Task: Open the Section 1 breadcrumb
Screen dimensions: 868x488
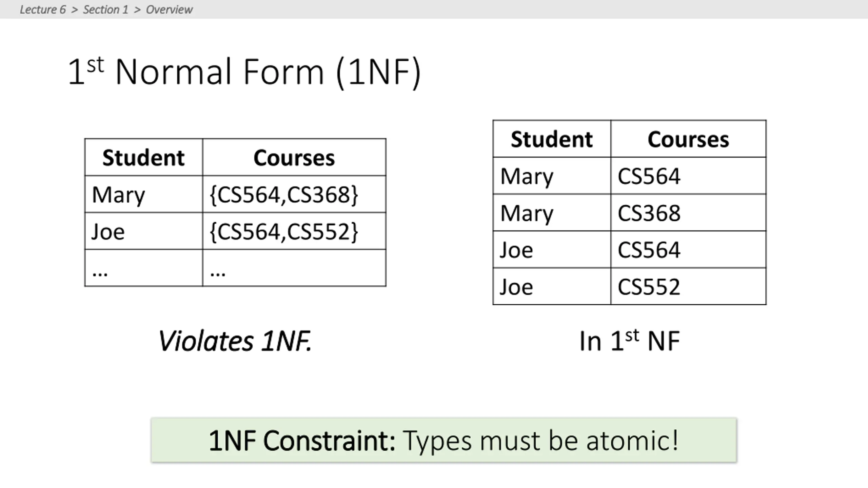Action: pyautogui.click(x=106, y=9)
